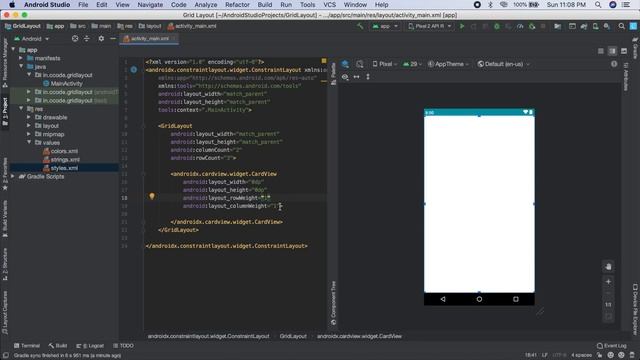
Task: Select the activity_main.xml editor tab
Action: pos(149,38)
